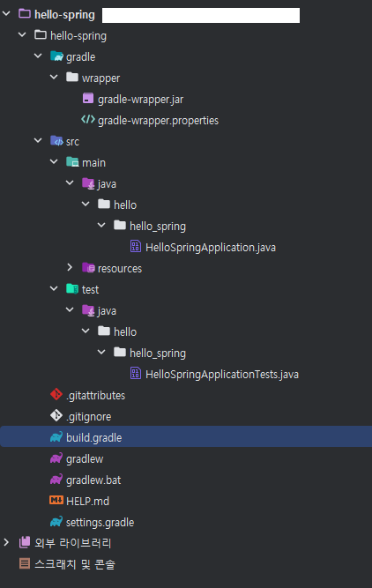This screenshot has width=372, height=588.
Task: Select the test folder label
Action: (x=91, y=289)
